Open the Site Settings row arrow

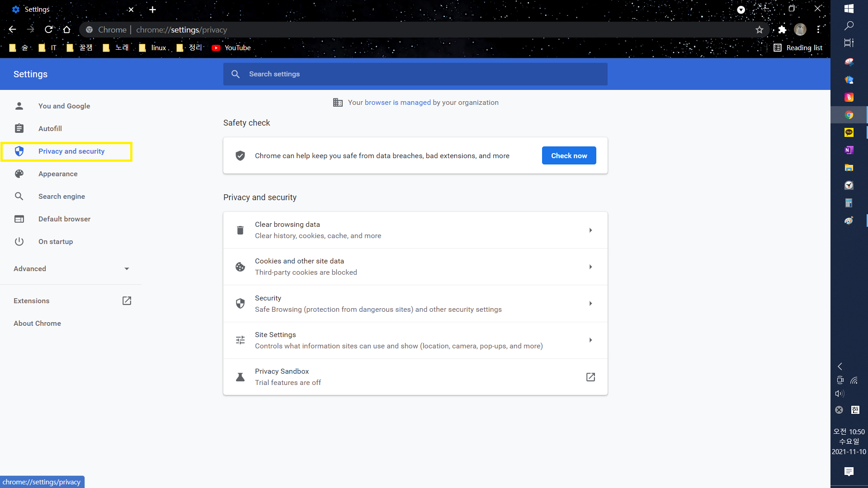point(590,340)
